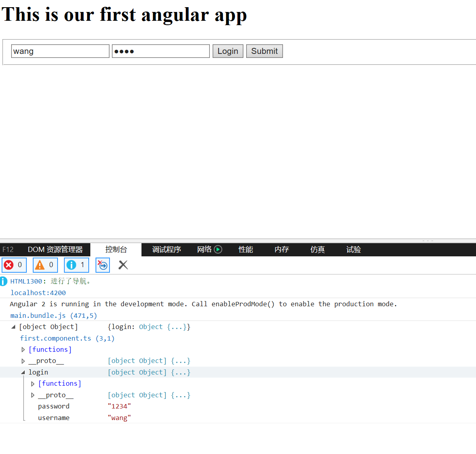
Task: Select the password "1234" value
Action: point(119,406)
